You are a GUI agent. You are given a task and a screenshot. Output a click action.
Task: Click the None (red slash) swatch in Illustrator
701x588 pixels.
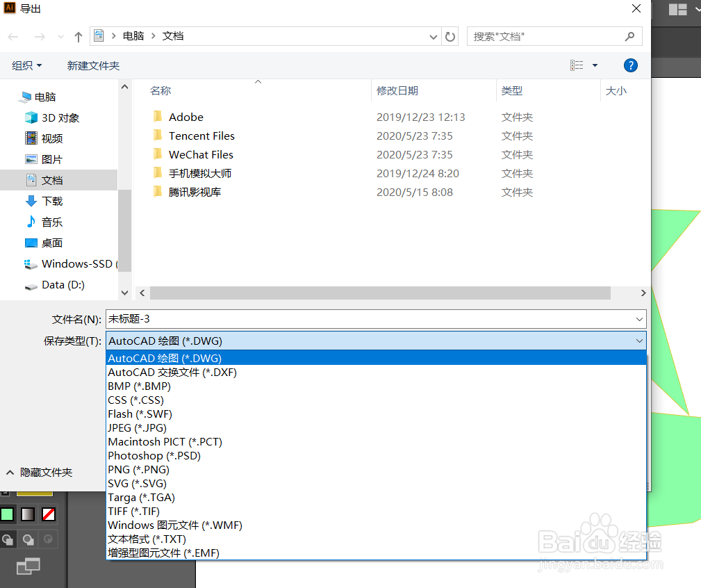coord(48,514)
